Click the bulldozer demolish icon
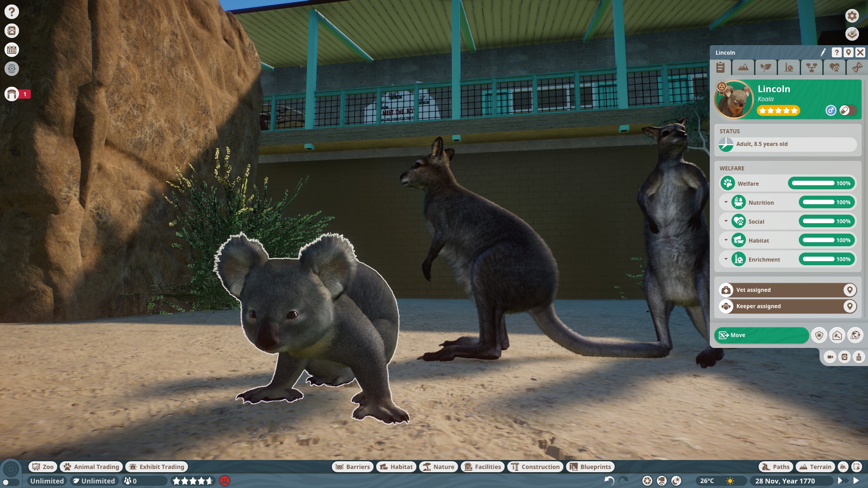Screen dimensions: 868x488 [x=843, y=467]
